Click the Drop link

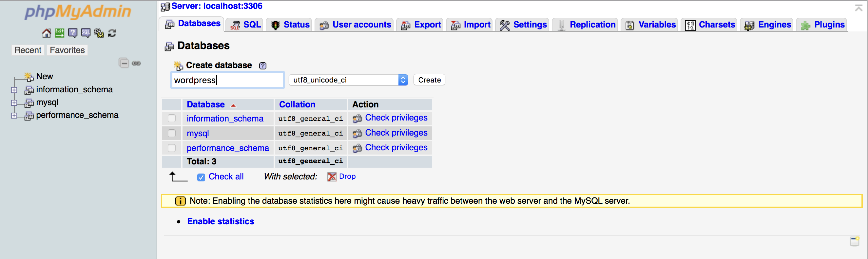tap(347, 176)
